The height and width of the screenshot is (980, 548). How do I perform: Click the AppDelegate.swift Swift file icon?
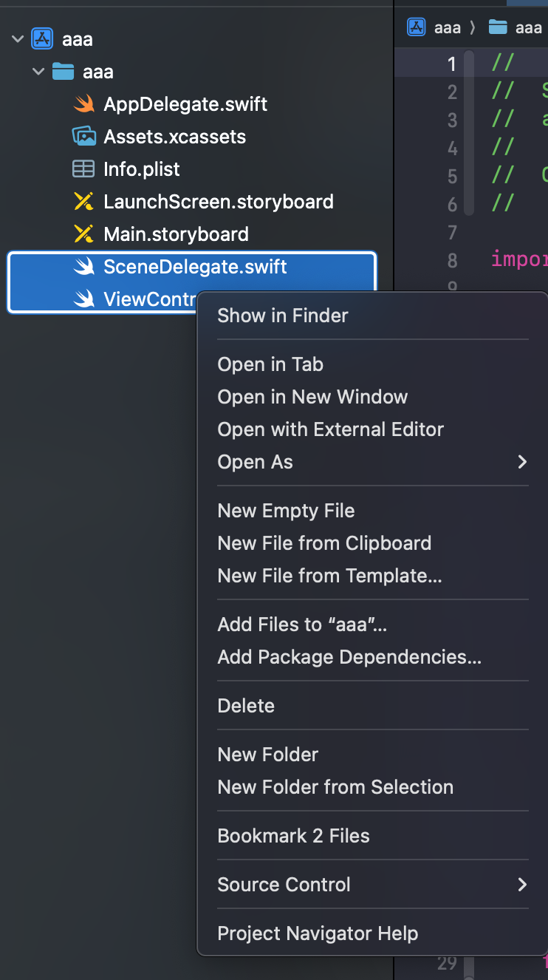point(84,104)
